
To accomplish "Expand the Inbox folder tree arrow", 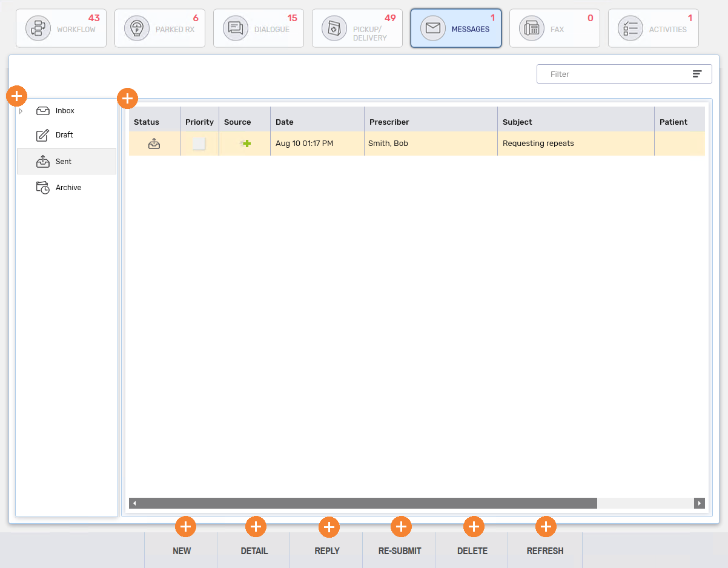I will point(21,111).
